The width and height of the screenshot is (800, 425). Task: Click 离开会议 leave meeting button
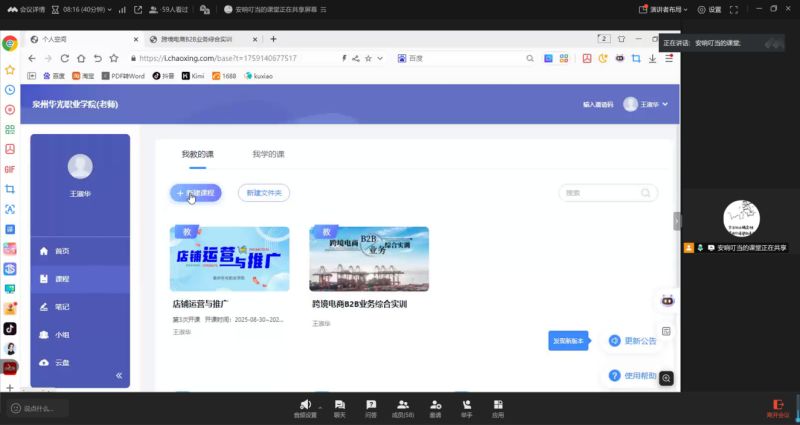pyautogui.click(x=778, y=409)
